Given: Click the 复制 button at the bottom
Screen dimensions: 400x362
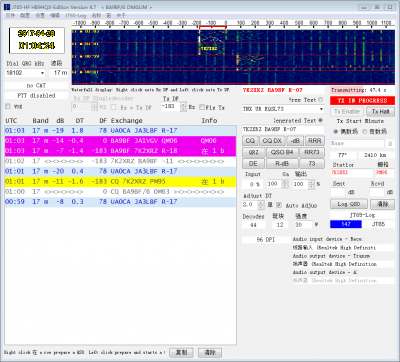Looking at the screenshot, I should coord(181,352).
